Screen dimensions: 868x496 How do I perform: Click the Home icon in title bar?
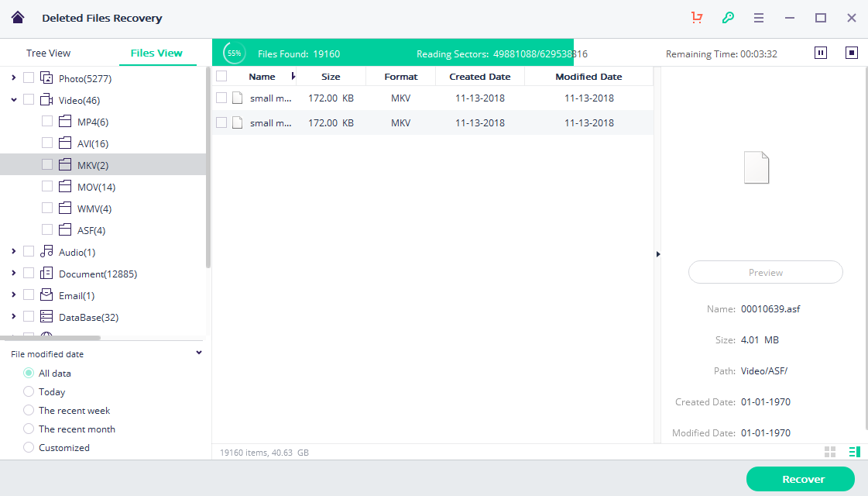click(x=18, y=18)
